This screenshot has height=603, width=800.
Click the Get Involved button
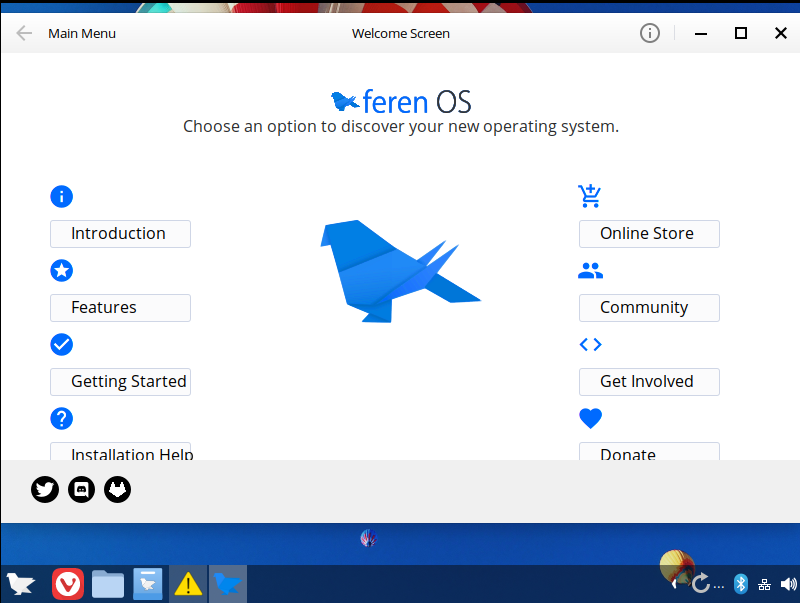(648, 381)
